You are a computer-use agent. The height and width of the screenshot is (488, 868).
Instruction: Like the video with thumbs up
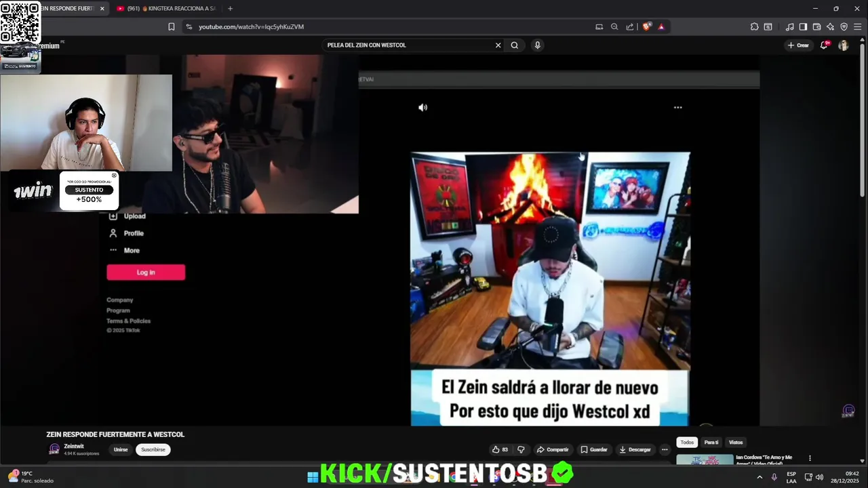click(500, 449)
